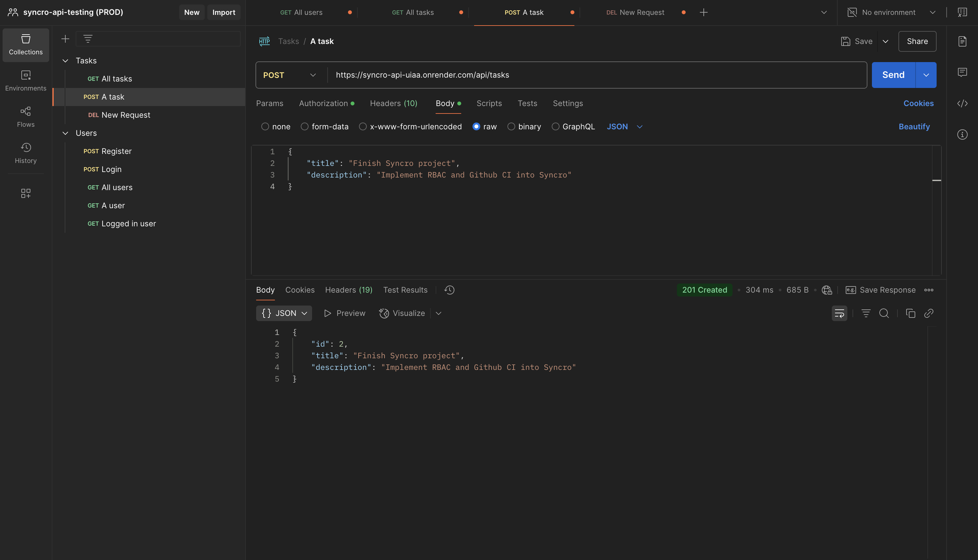Click the filter icon in collections search
This screenshot has height=560, width=978.
click(88, 39)
